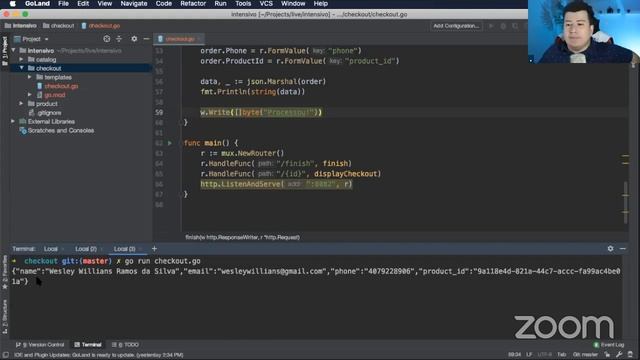Click the fold marker at func main's closing brace
Viewport: 640px width, 360px height.
pyautogui.click(x=181, y=194)
